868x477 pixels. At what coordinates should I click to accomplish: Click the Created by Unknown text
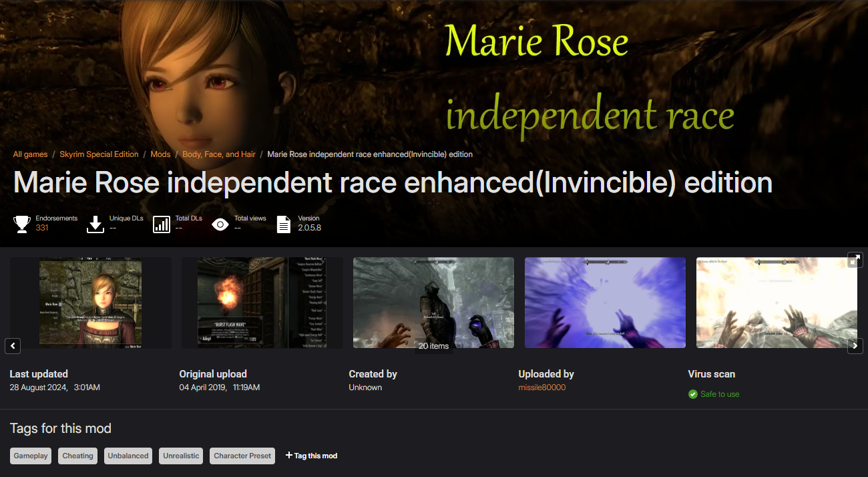[365, 387]
